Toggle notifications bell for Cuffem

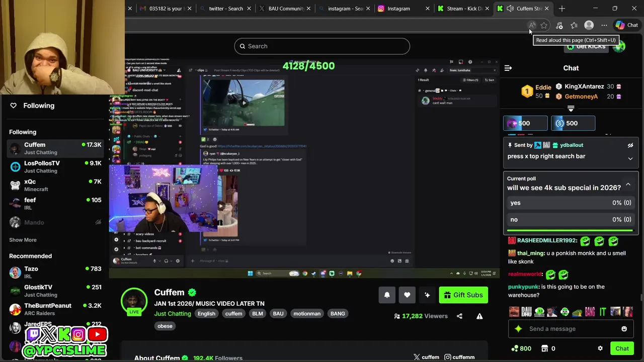click(x=387, y=295)
